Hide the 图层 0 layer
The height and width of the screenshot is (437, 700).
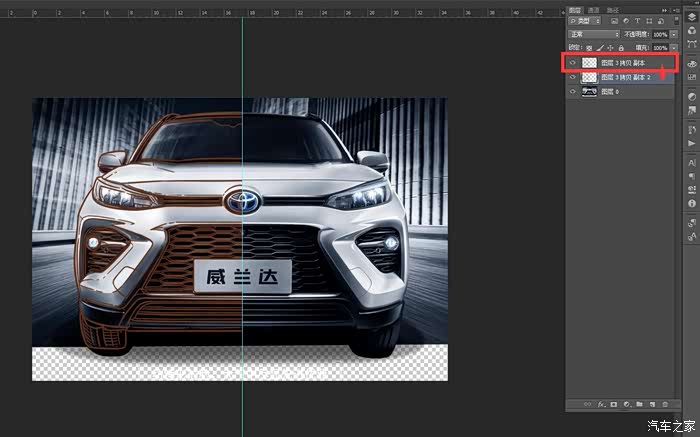[572, 91]
